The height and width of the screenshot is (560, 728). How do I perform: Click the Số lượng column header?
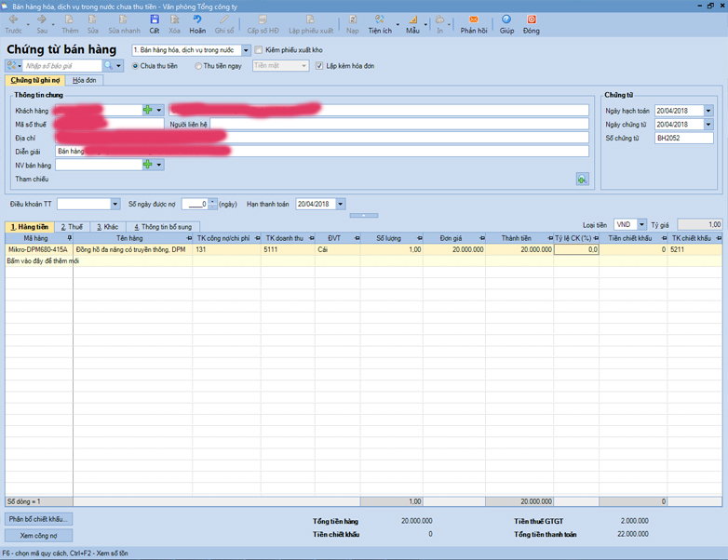tap(392, 238)
